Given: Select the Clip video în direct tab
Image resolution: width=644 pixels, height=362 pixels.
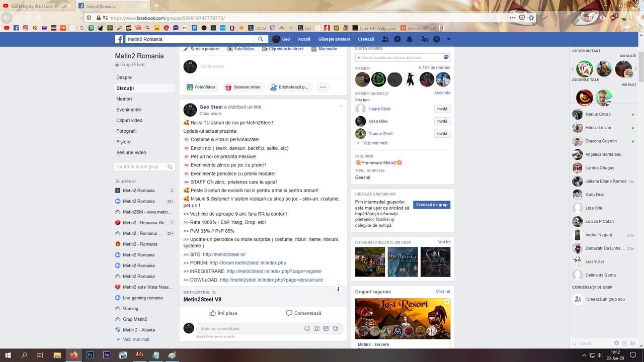Looking at the screenshot, I should 283,49.
